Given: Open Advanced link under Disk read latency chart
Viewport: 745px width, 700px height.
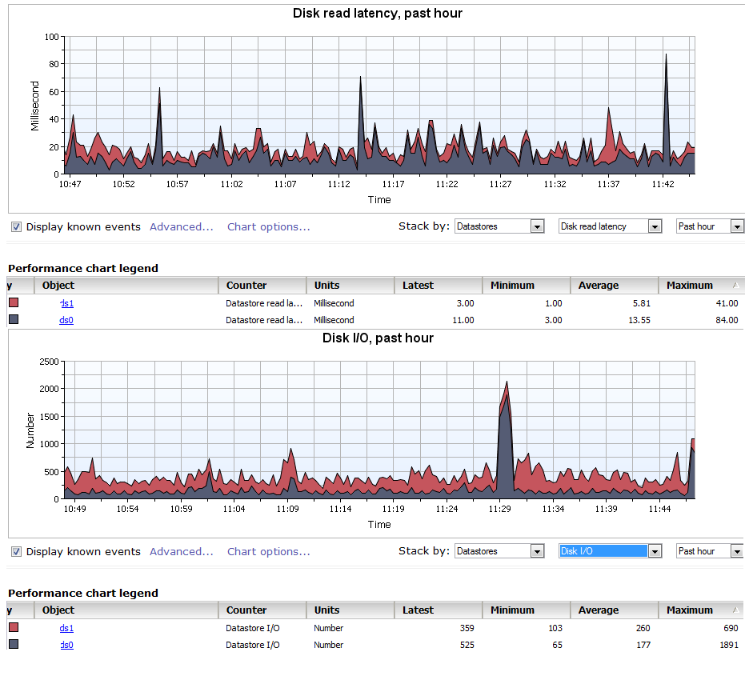Looking at the screenshot, I should pyautogui.click(x=181, y=227).
